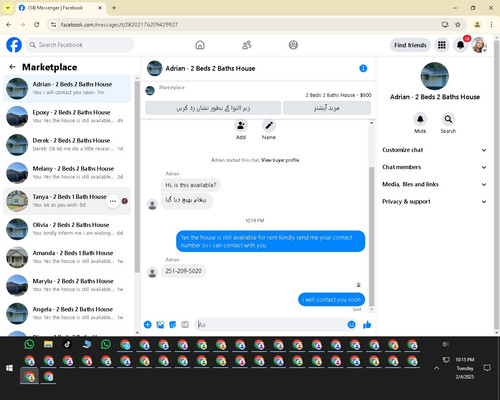The height and width of the screenshot is (400, 500).
Task: Open options for Tanya conversation
Action: (113, 201)
